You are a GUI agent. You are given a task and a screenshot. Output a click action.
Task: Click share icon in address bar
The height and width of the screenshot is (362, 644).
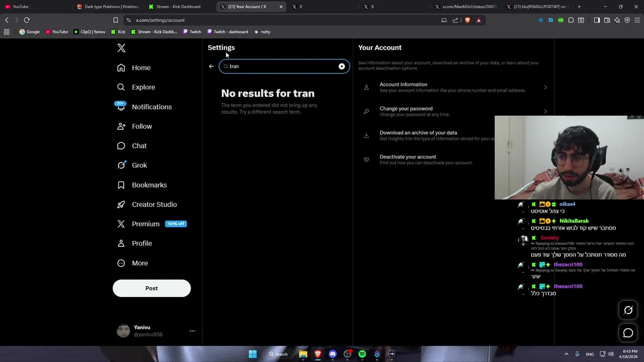point(455,20)
